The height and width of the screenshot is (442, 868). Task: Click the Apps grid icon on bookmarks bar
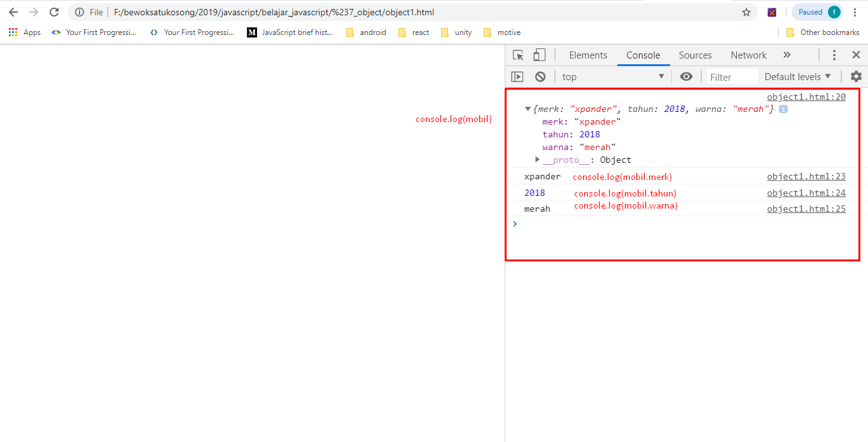tap(13, 32)
